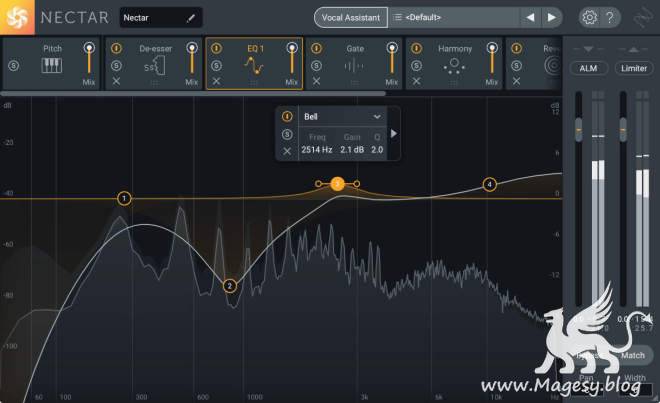Open the Vocal Assistant
The image size is (660, 403).
click(x=351, y=18)
